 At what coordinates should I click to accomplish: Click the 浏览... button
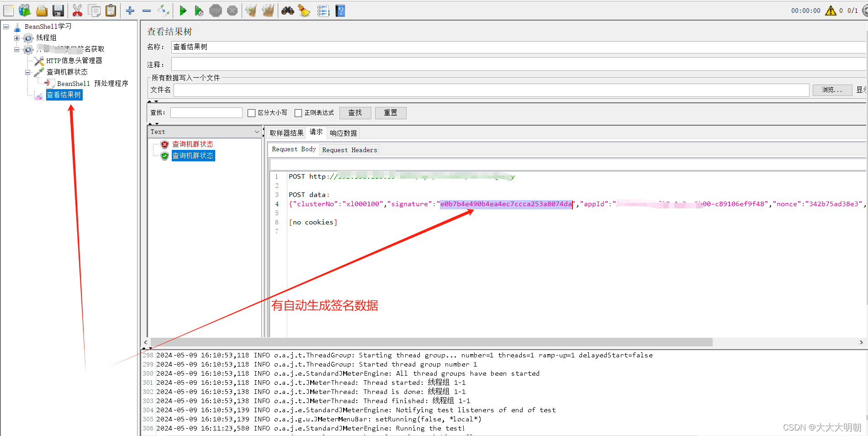coord(832,90)
